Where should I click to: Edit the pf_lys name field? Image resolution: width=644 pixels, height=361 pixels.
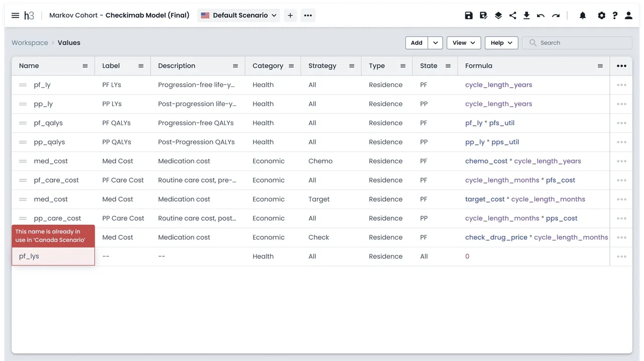point(53,256)
